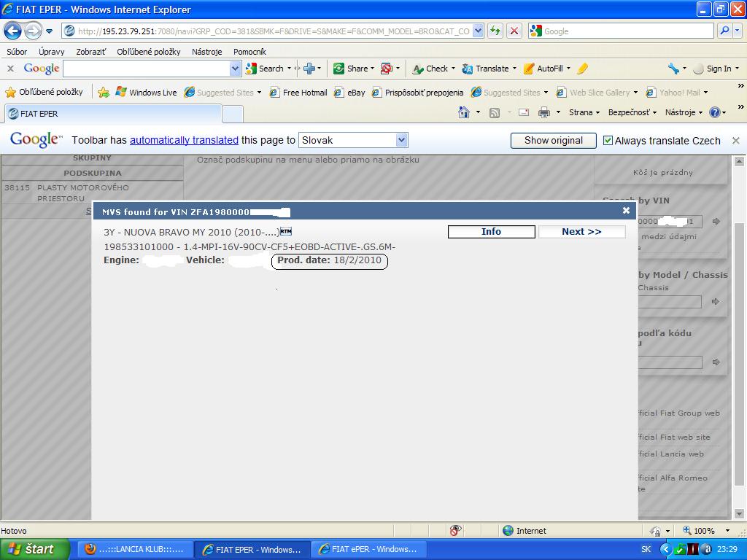Click the browser Back arrow button
This screenshot has height=560, width=747.
13,31
